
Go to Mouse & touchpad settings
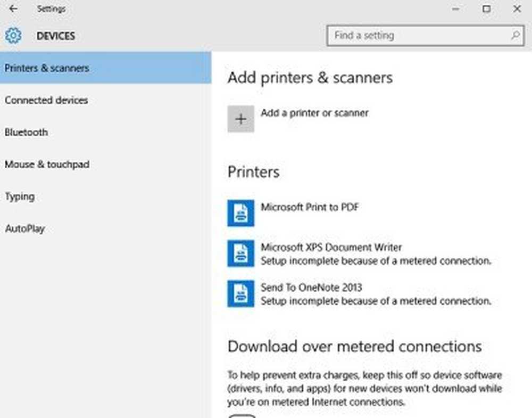47,165
